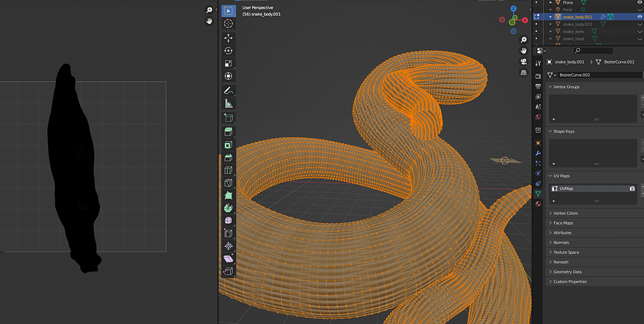Open the Tool properties tab
The image size is (644, 324).
coord(538,63)
